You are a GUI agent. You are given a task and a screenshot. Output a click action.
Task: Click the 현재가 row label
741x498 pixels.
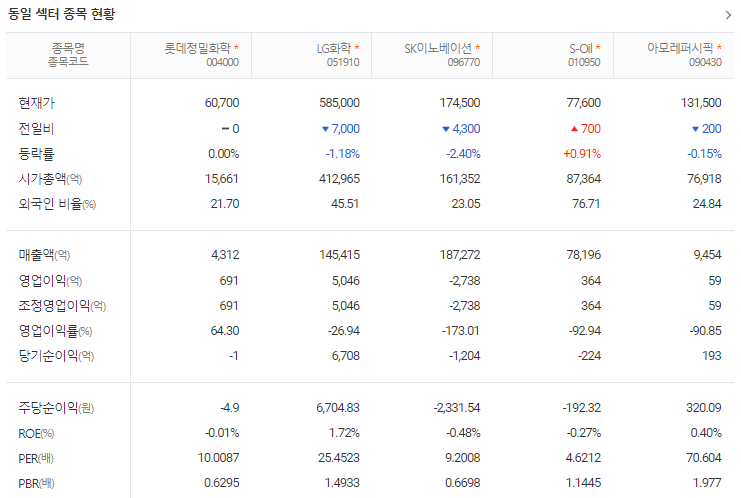pos(36,103)
